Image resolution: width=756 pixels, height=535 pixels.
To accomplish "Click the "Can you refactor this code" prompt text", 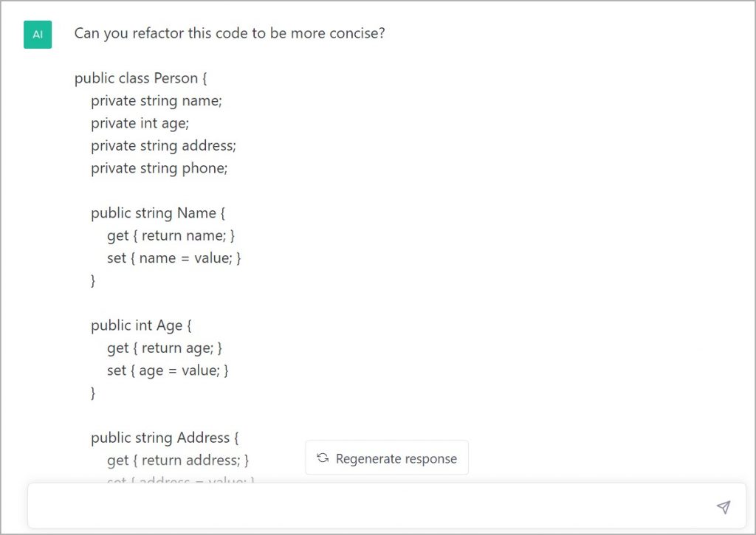I will point(229,34).
